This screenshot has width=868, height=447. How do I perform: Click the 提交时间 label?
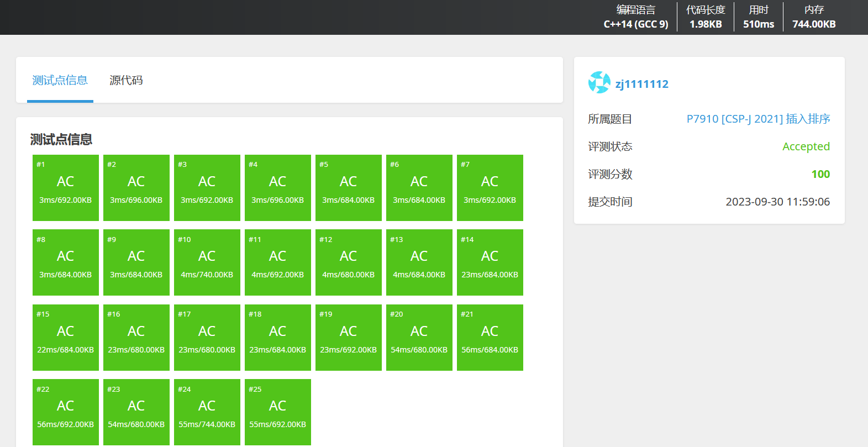pyautogui.click(x=610, y=202)
